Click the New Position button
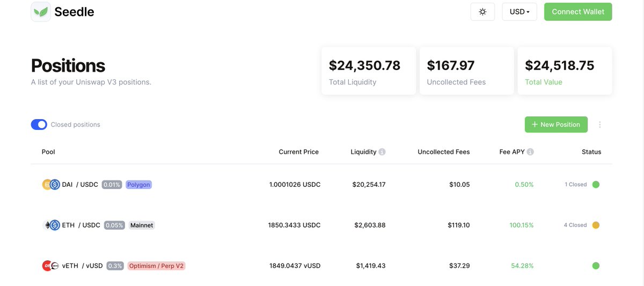 tap(556, 124)
